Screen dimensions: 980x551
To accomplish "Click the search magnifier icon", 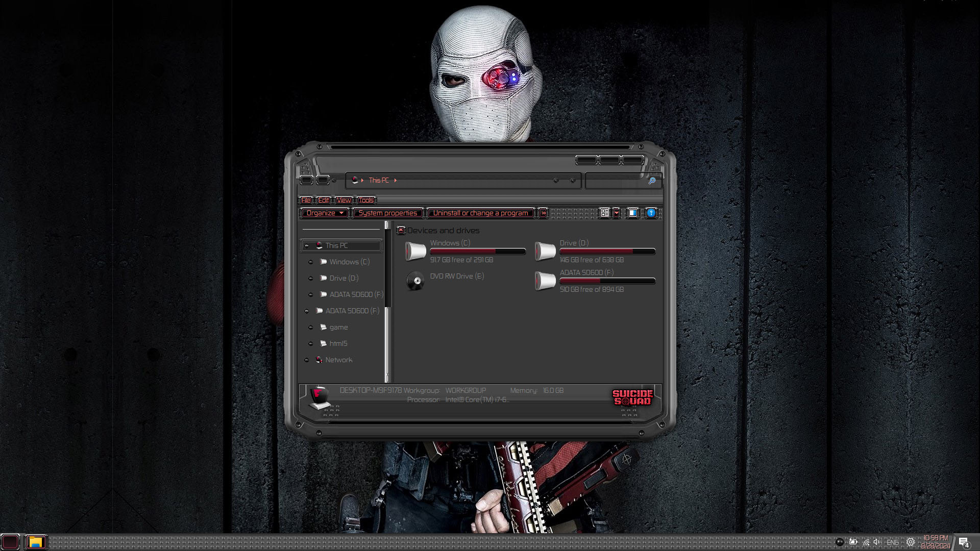I will click(652, 181).
